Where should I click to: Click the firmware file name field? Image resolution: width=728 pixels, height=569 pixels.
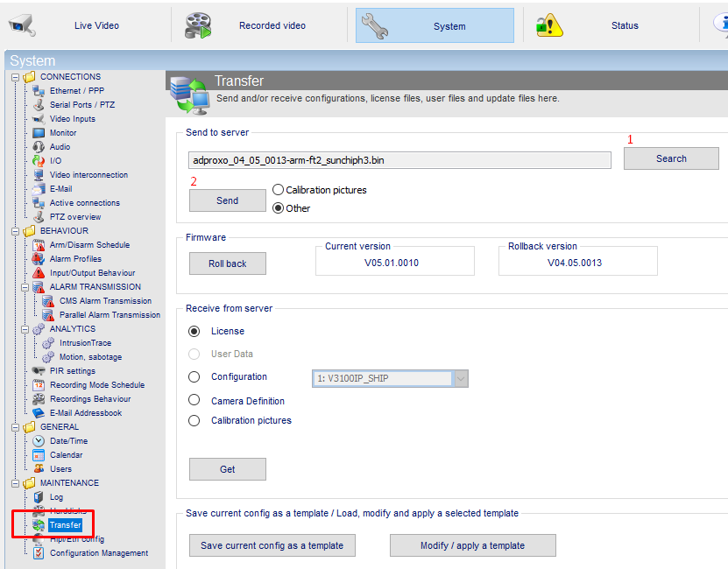pyautogui.click(x=399, y=160)
